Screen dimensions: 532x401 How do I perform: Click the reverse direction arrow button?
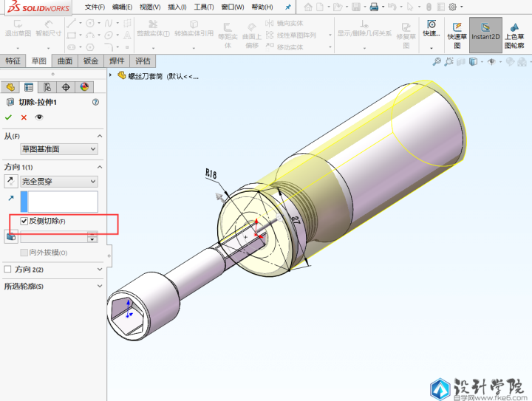(11, 181)
